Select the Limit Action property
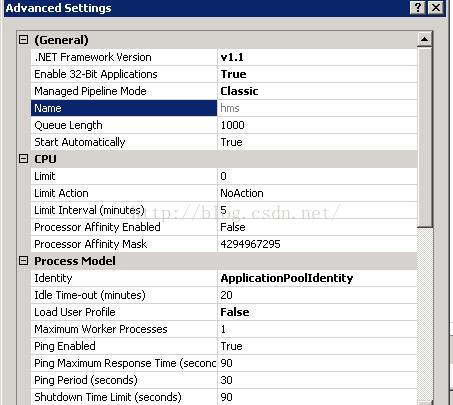 pos(124,193)
